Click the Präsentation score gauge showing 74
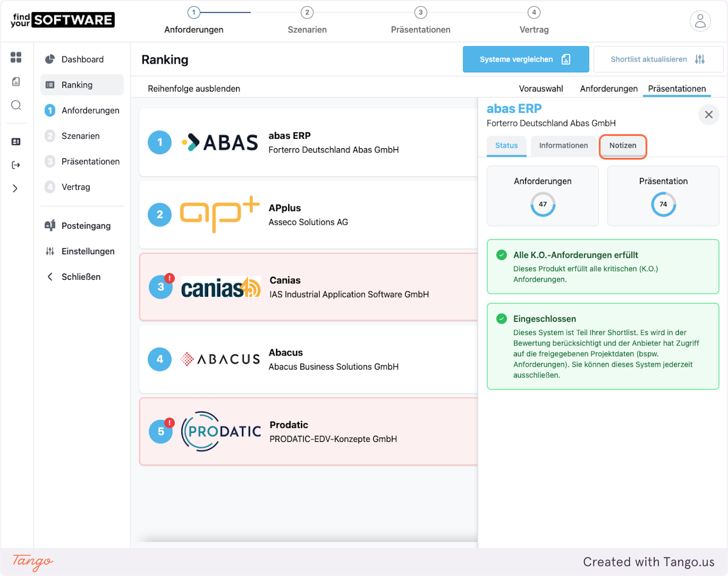Screen dimensions: 728x576 pyautogui.click(x=663, y=205)
